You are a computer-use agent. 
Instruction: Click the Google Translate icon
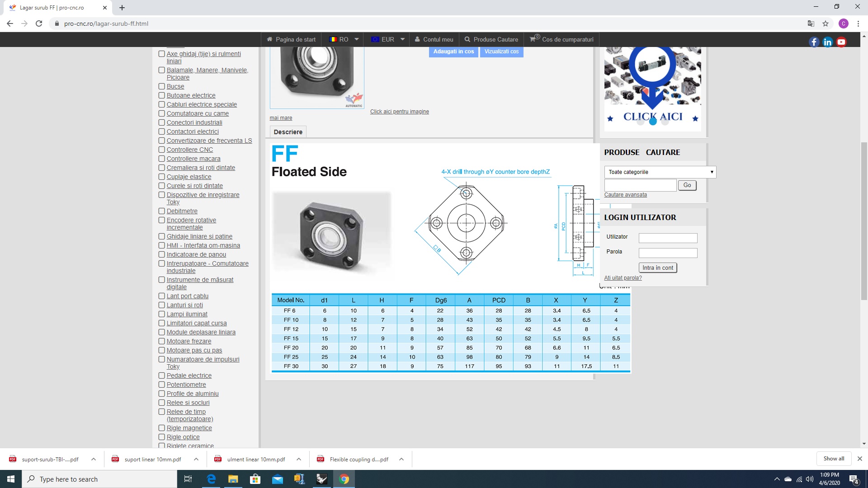[811, 23]
